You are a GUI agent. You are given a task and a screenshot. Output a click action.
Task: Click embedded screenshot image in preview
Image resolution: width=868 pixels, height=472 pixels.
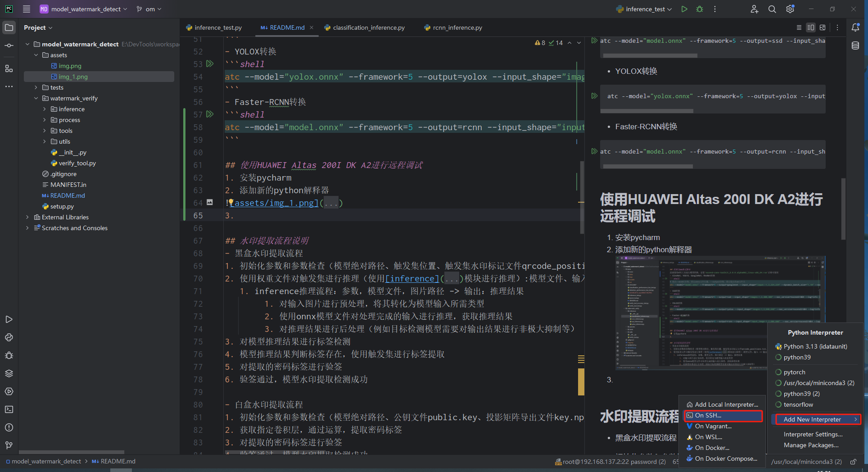pos(720,313)
